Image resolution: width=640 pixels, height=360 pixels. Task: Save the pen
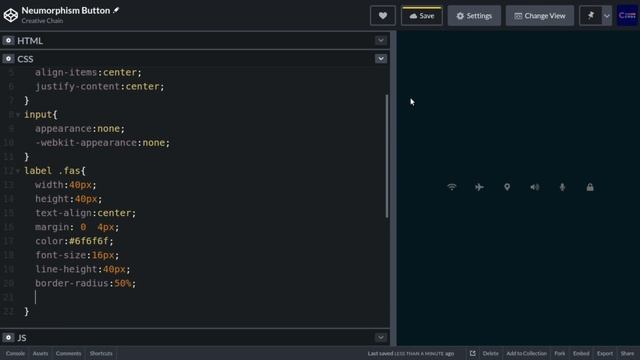422,16
